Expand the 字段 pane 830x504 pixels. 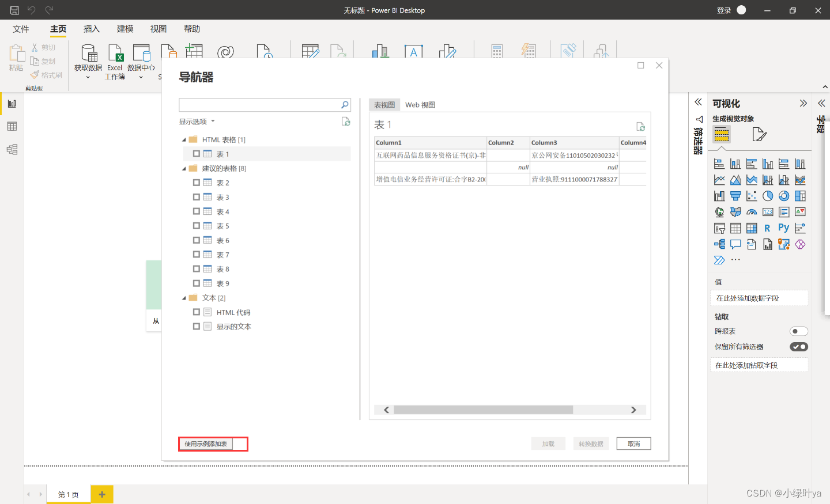821,103
